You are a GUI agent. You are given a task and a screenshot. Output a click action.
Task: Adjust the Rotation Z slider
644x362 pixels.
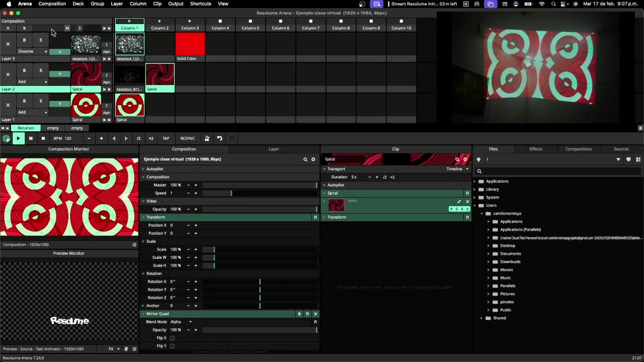tap(260, 298)
